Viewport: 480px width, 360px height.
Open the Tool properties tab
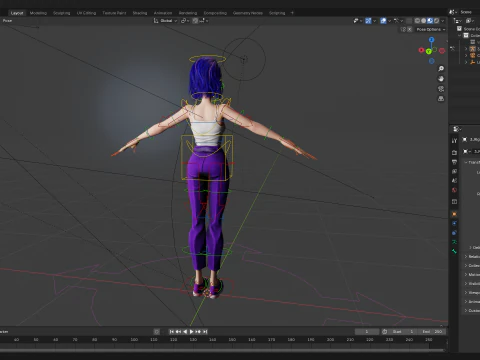pyautogui.click(x=454, y=141)
